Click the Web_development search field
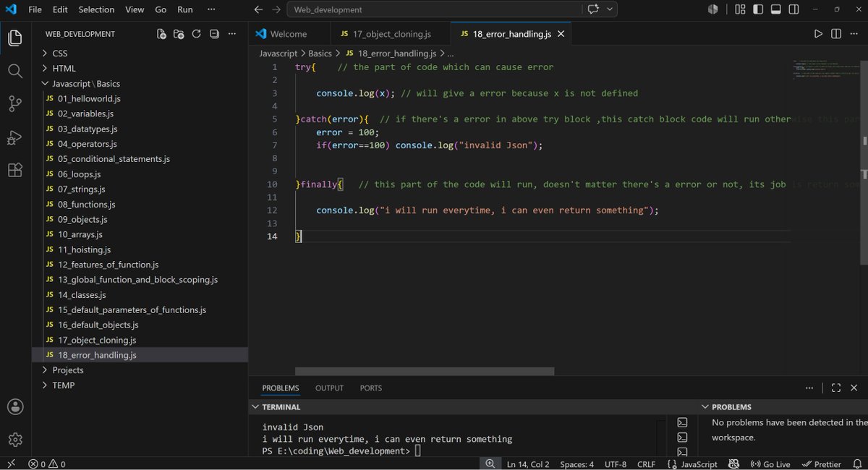Image resolution: width=868 pixels, height=470 pixels. pyautogui.click(x=435, y=9)
